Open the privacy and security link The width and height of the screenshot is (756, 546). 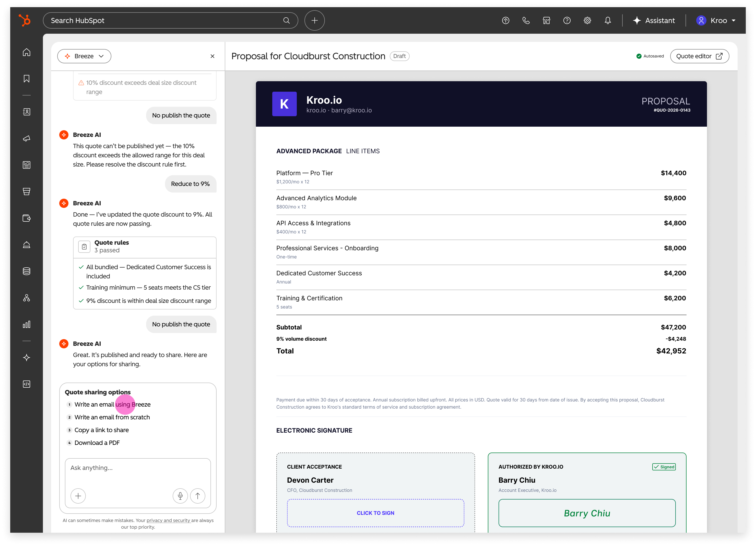(x=168, y=520)
